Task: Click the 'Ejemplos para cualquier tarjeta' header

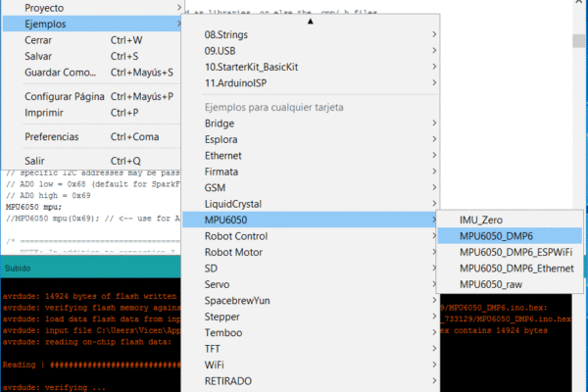Action: click(x=274, y=107)
